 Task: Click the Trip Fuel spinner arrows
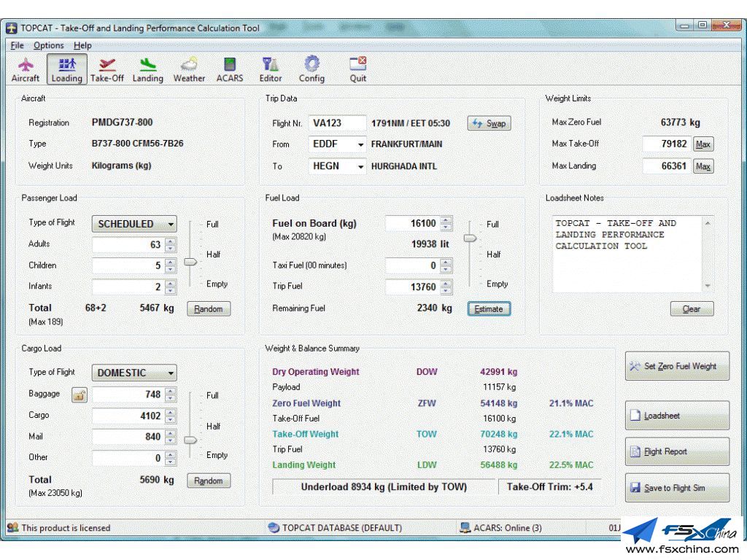point(446,287)
